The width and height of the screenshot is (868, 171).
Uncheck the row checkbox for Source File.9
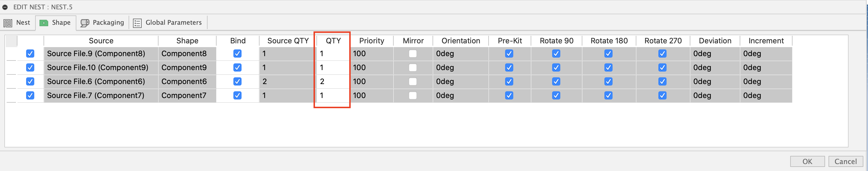click(x=30, y=53)
